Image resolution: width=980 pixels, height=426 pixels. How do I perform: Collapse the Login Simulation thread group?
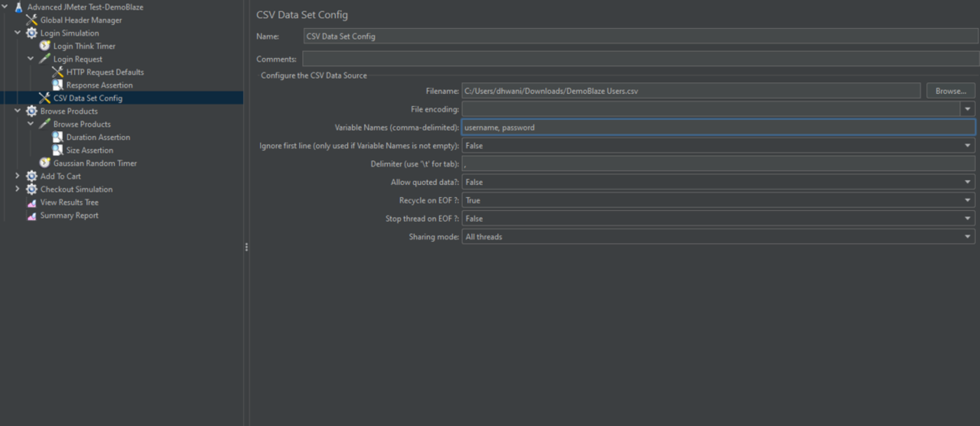pos(17,33)
